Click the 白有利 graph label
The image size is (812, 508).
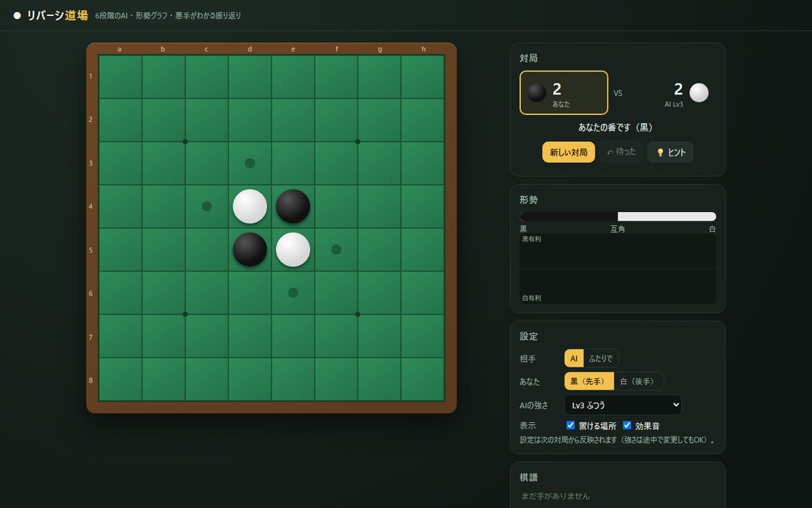(531, 298)
